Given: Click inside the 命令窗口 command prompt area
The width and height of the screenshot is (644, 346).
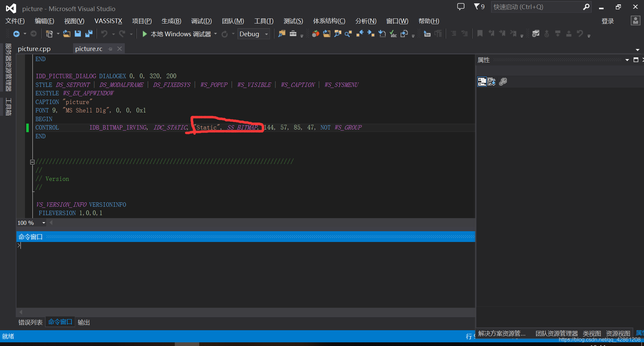Looking at the screenshot, I should pyautogui.click(x=246, y=275).
